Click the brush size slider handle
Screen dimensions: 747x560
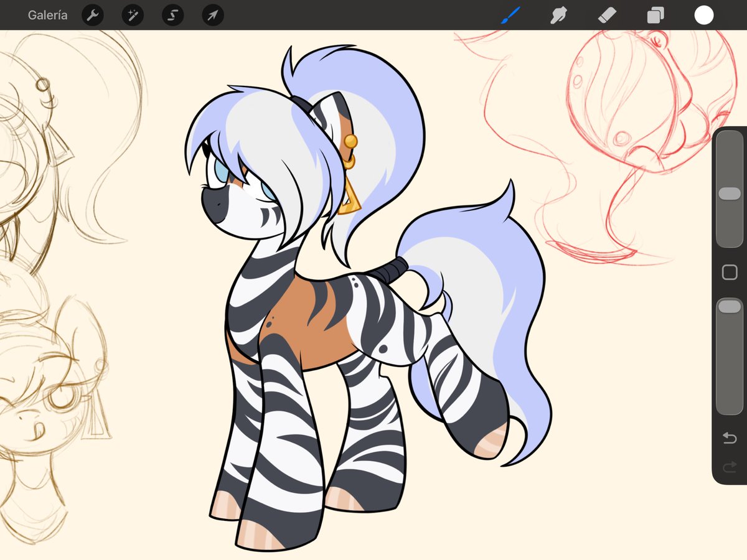(x=730, y=194)
